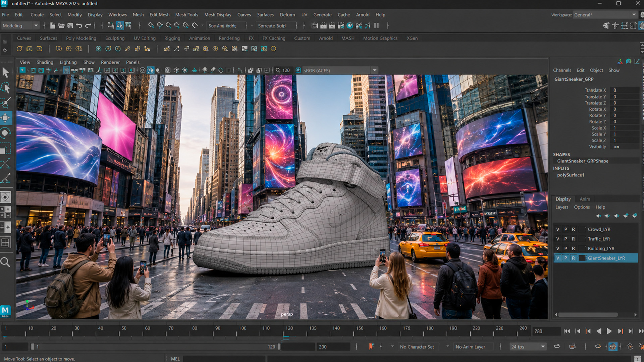This screenshot has height=362, width=644.
Task: Open the Channels menu in channel box
Action: (x=562, y=70)
